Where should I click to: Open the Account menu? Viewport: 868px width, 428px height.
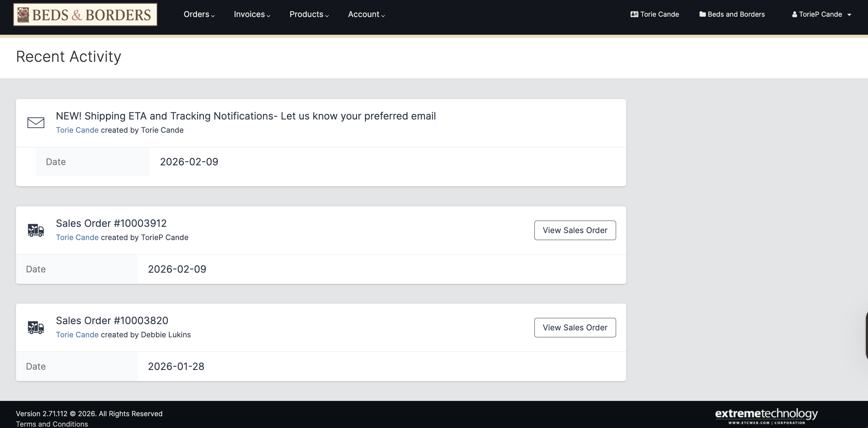366,14
